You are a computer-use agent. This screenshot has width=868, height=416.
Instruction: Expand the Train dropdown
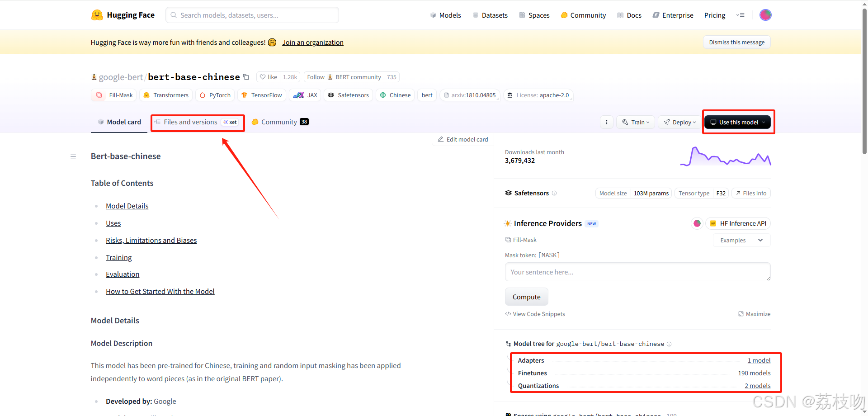click(x=636, y=122)
